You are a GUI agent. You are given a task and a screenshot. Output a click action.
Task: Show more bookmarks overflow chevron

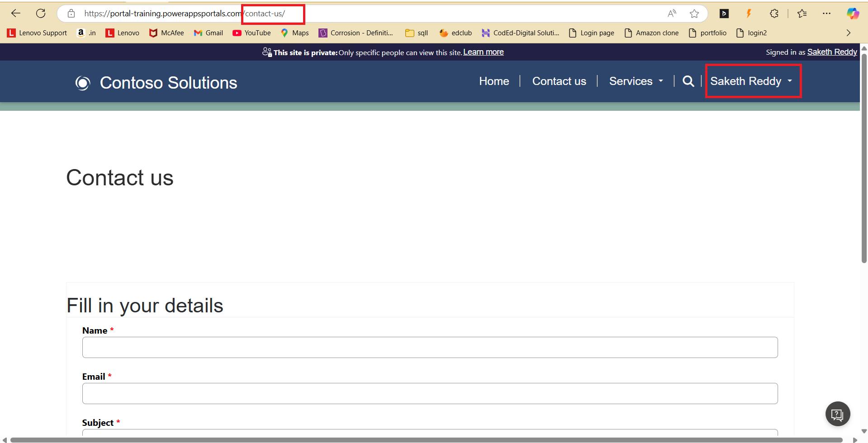point(849,33)
